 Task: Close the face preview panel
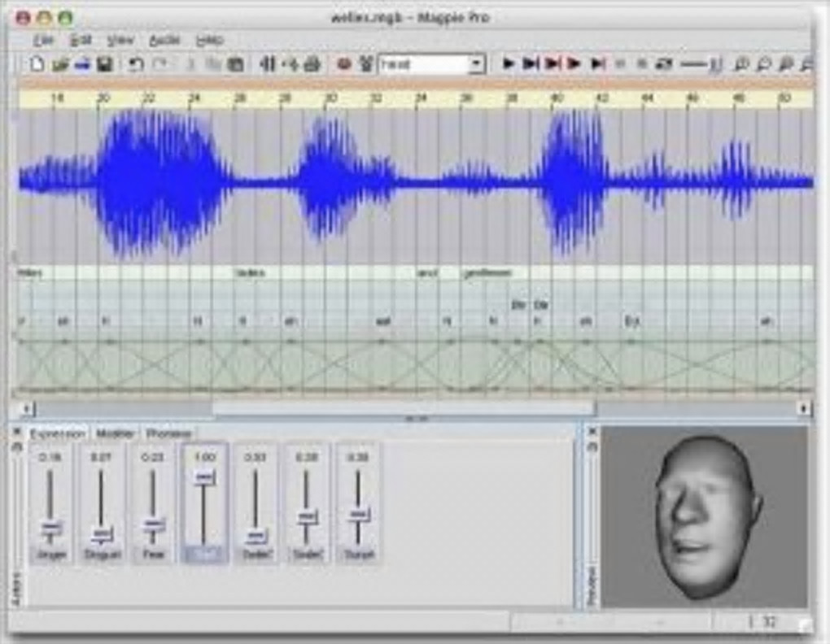[592, 432]
